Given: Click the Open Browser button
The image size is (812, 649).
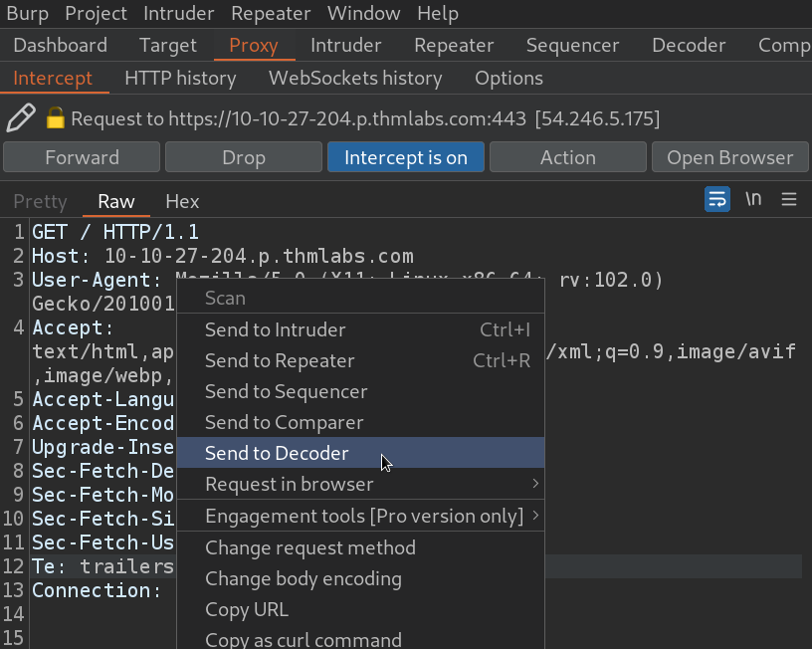Looking at the screenshot, I should pos(730,157).
